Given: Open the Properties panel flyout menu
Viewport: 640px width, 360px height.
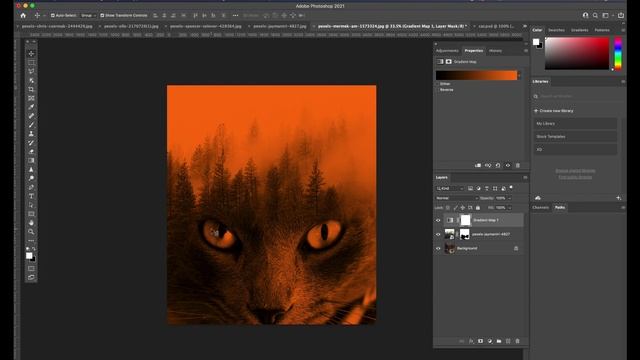Looking at the screenshot, I should click(x=526, y=51).
